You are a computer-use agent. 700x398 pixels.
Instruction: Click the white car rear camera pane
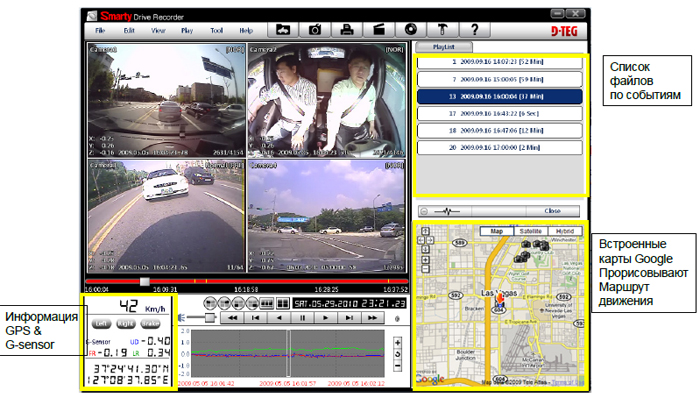pos(166,216)
